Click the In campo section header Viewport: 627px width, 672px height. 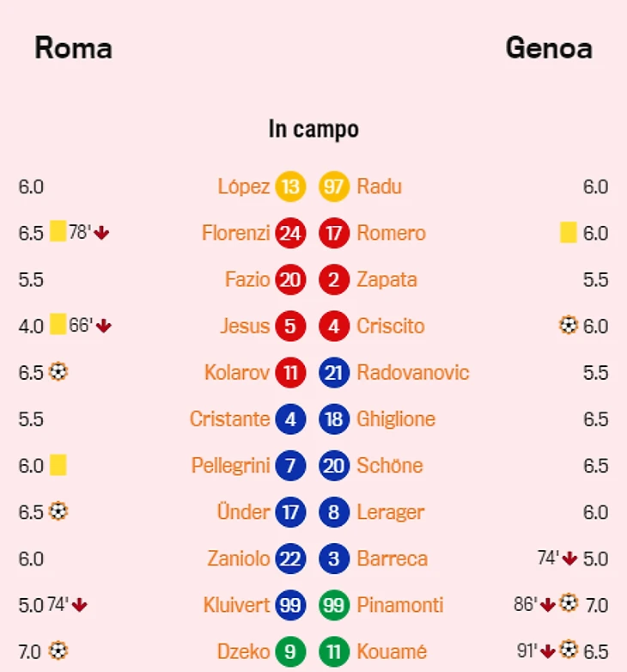tap(313, 130)
